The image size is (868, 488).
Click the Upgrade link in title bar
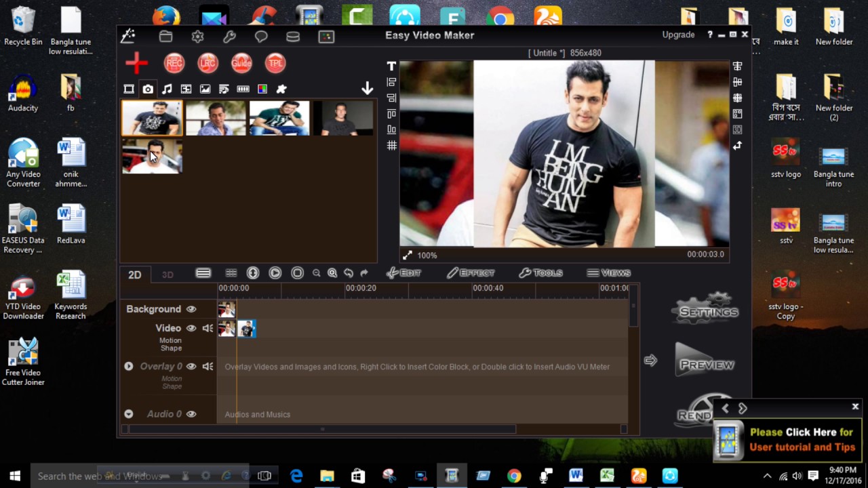pyautogui.click(x=678, y=35)
